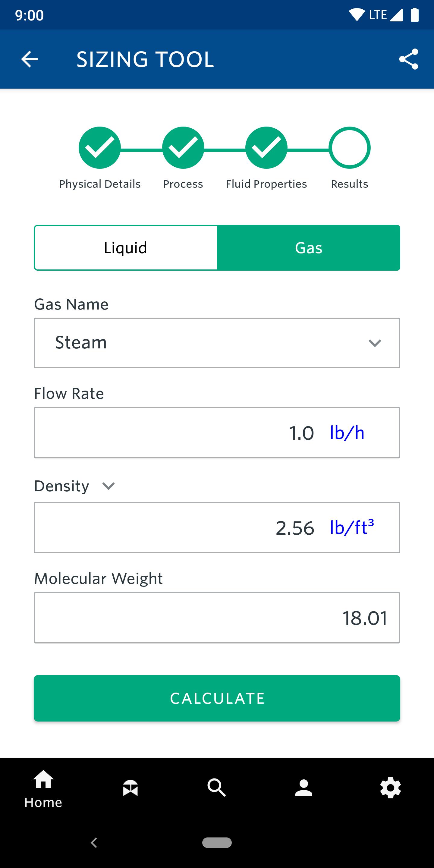
Task: Open the search icon in bottom bar
Action: click(217, 788)
